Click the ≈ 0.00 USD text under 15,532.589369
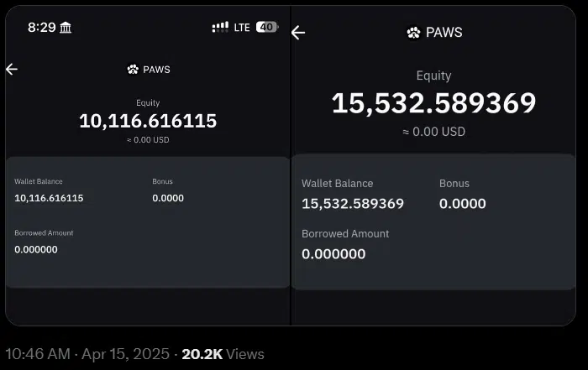The height and width of the screenshot is (370, 588). point(433,132)
